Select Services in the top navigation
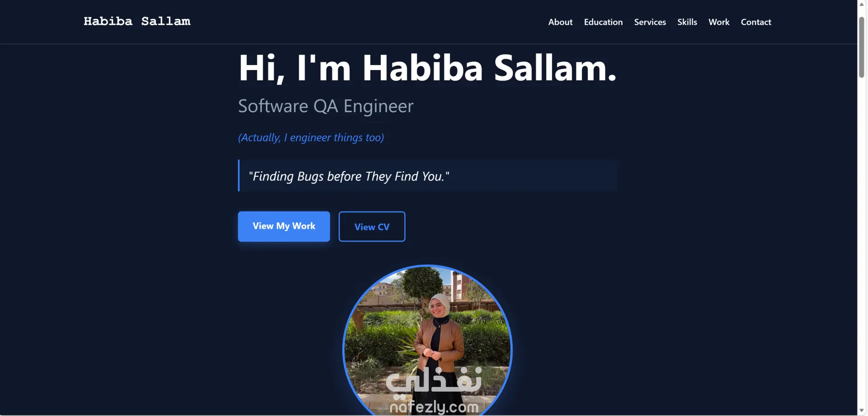Screen dimensions: 868x416 [x=650, y=22]
